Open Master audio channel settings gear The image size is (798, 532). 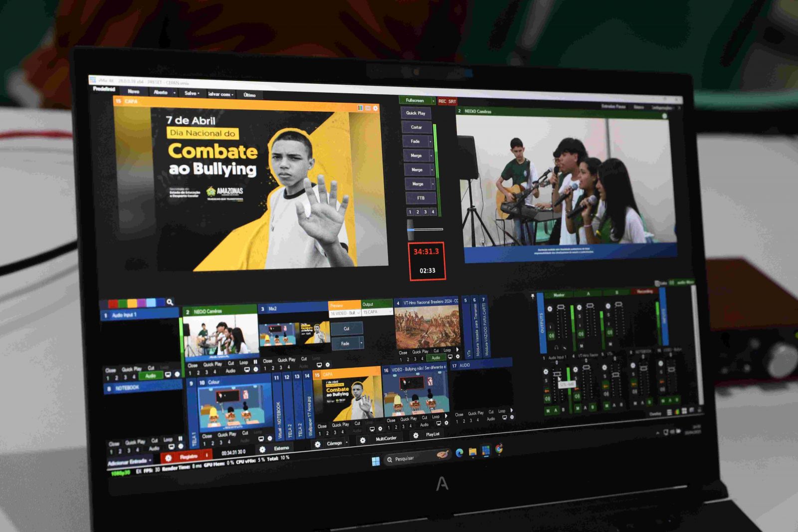point(550,309)
